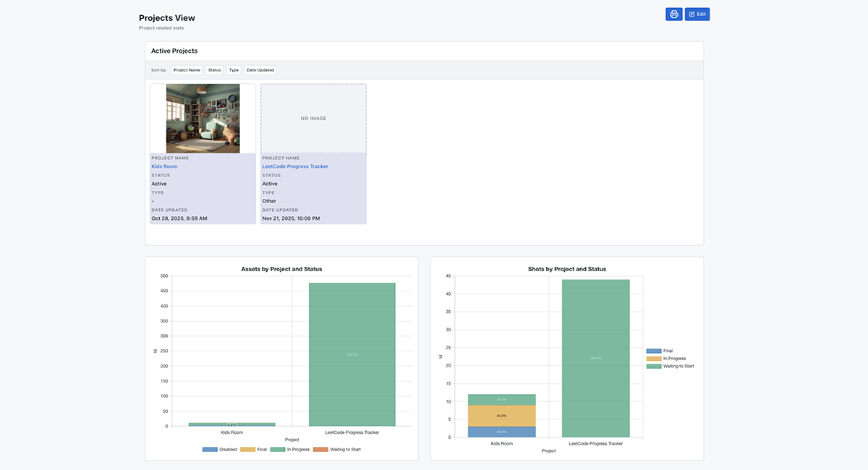Sort projects by Date Updated
Image resolution: width=868 pixels, height=470 pixels.
tap(260, 69)
